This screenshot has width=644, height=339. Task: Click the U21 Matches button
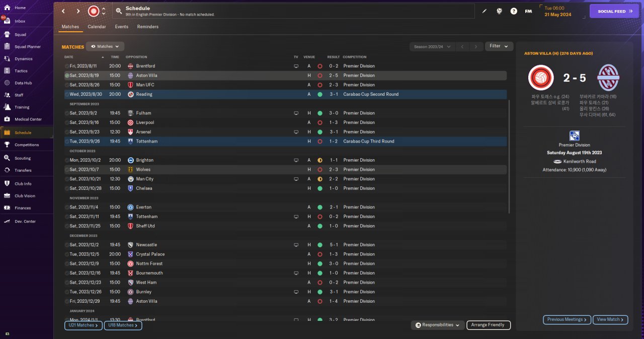pos(84,325)
